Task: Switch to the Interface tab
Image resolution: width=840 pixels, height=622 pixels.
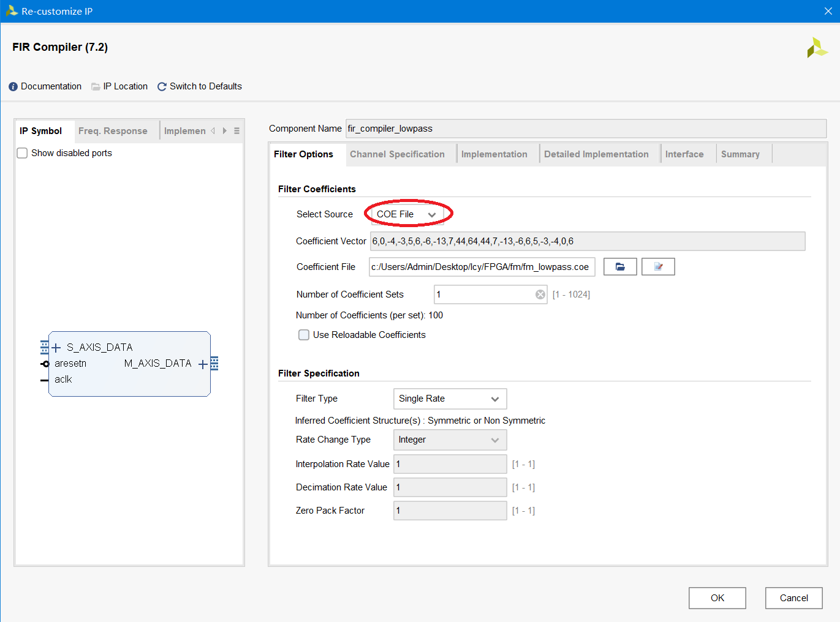Action: [684, 154]
